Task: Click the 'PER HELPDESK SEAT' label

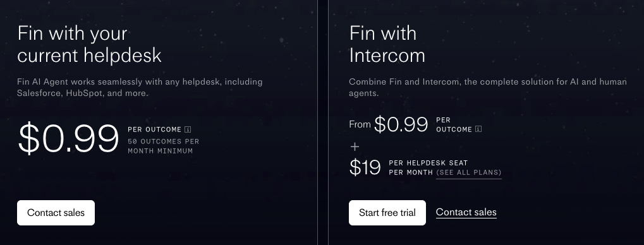Action: [x=428, y=163]
